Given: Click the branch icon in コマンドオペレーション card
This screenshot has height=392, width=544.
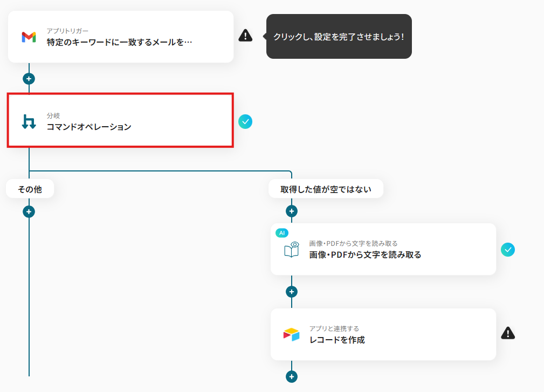Looking at the screenshot, I should (x=29, y=122).
